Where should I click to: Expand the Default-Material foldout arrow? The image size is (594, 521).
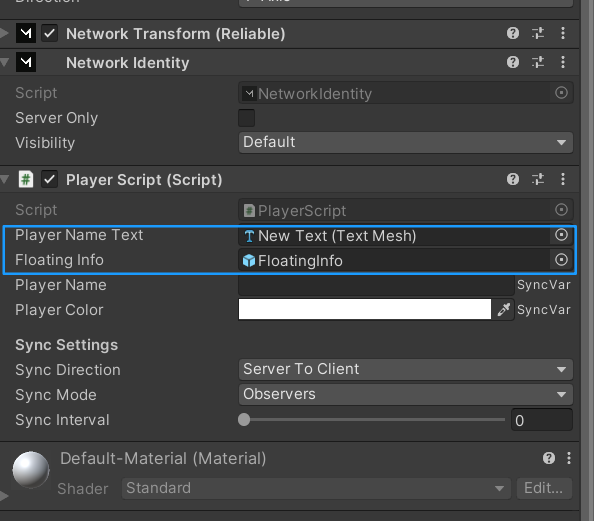4,496
